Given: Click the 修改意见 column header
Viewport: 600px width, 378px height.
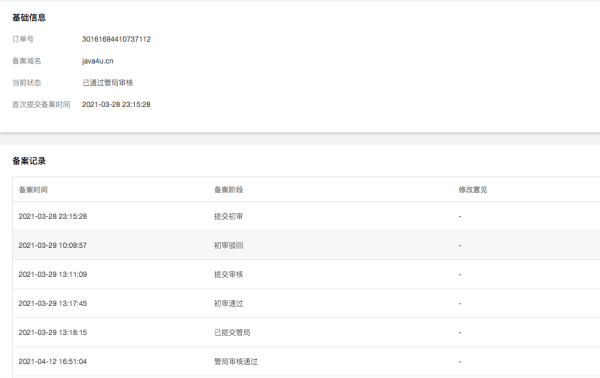Looking at the screenshot, I should tap(473, 190).
